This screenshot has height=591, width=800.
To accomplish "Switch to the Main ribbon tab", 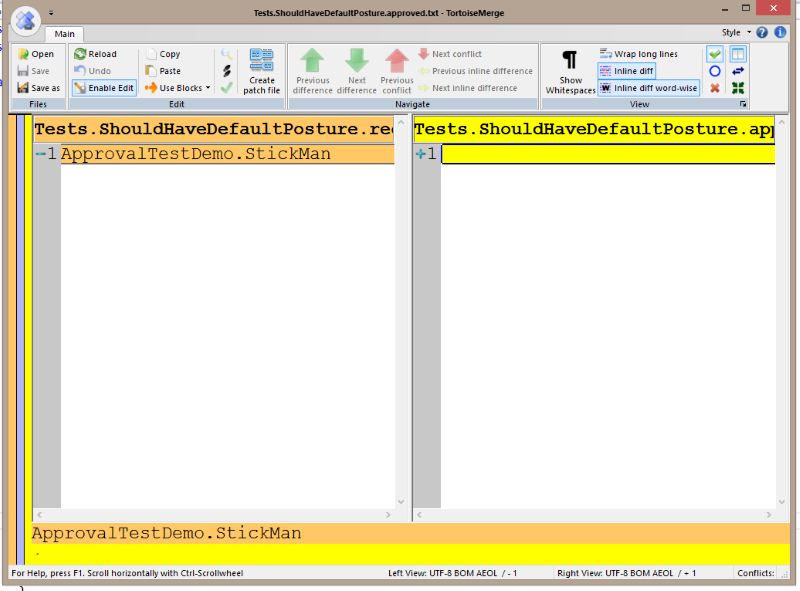I will 64,33.
